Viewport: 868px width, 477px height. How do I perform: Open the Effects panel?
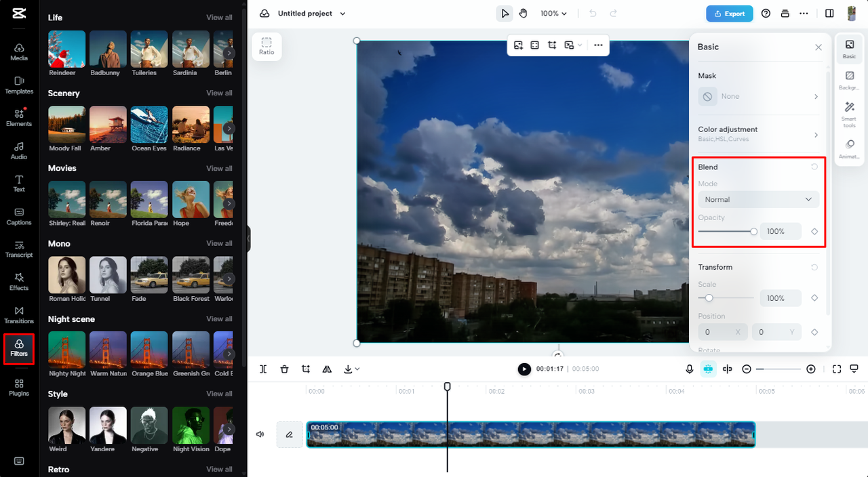19,283
